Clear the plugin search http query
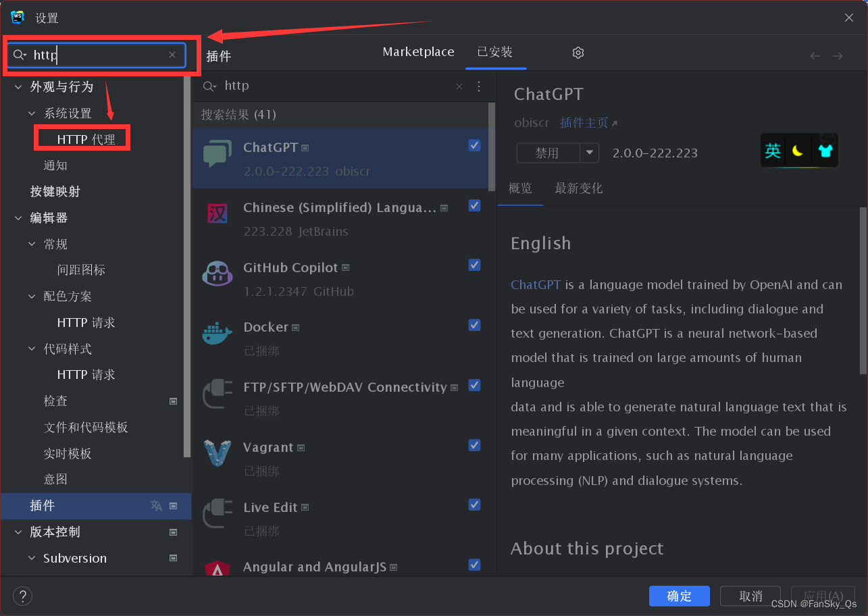The width and height of the screenshot is (868, 616). [x=459, y=86]
